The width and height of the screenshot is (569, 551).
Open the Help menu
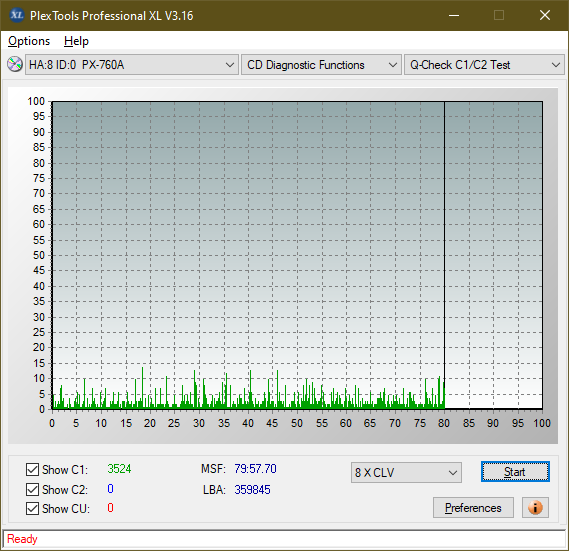(x=76, y=41)
